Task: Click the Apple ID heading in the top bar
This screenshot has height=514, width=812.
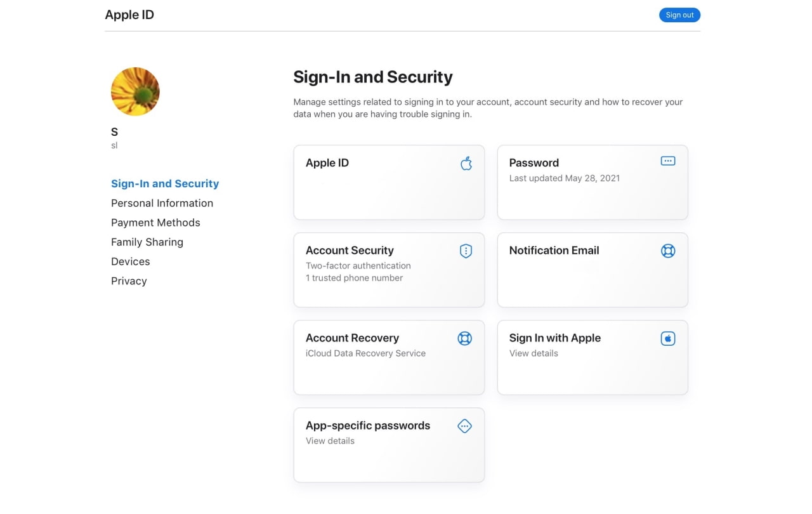Action: click(x=129, y=14)
